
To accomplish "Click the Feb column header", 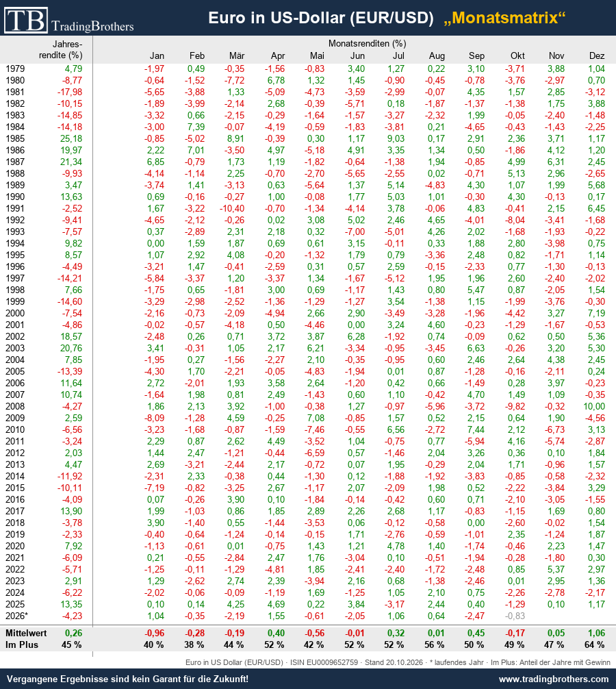I will (196, 55).
